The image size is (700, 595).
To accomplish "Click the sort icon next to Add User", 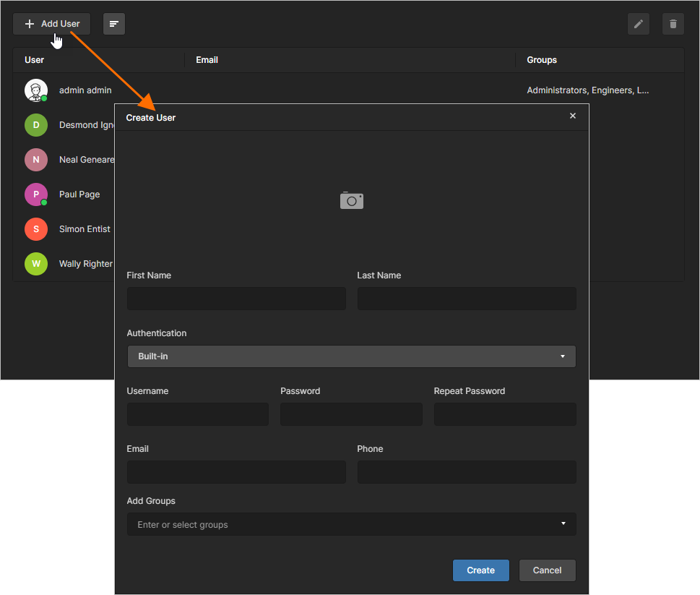I will (113, 24).
